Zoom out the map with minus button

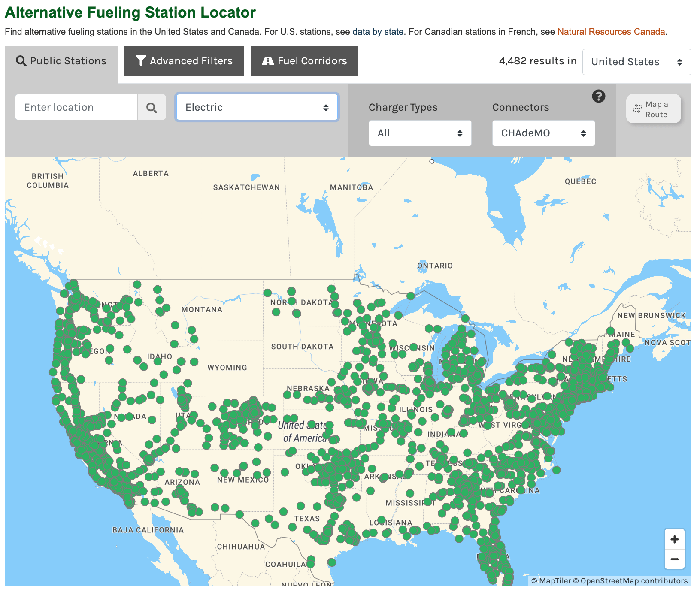pyautogui.click(x=674, y=559)
